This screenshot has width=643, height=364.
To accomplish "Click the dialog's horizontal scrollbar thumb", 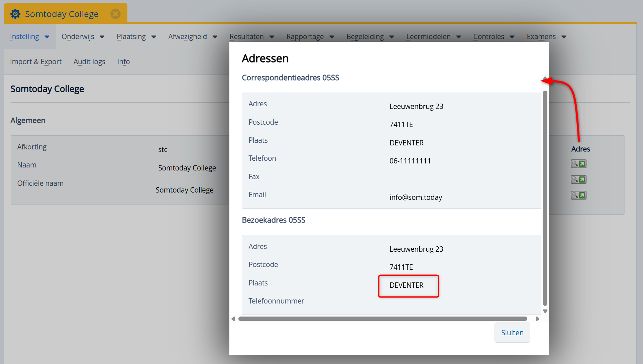I will (x=383, y=319).
